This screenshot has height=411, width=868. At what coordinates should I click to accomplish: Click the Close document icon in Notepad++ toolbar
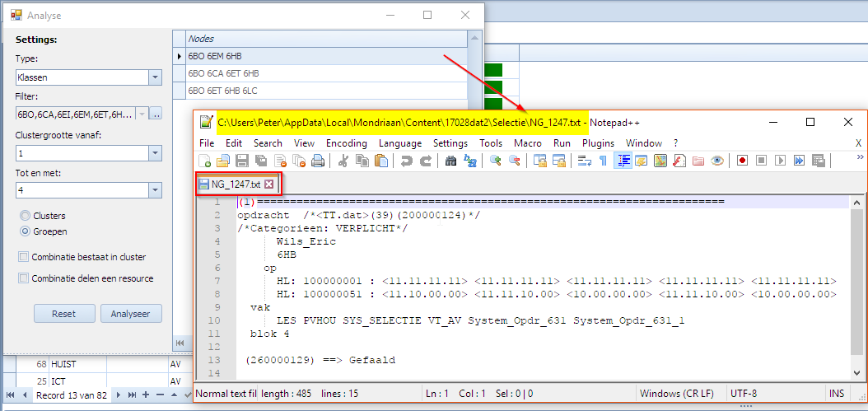(x=279, y=161)
